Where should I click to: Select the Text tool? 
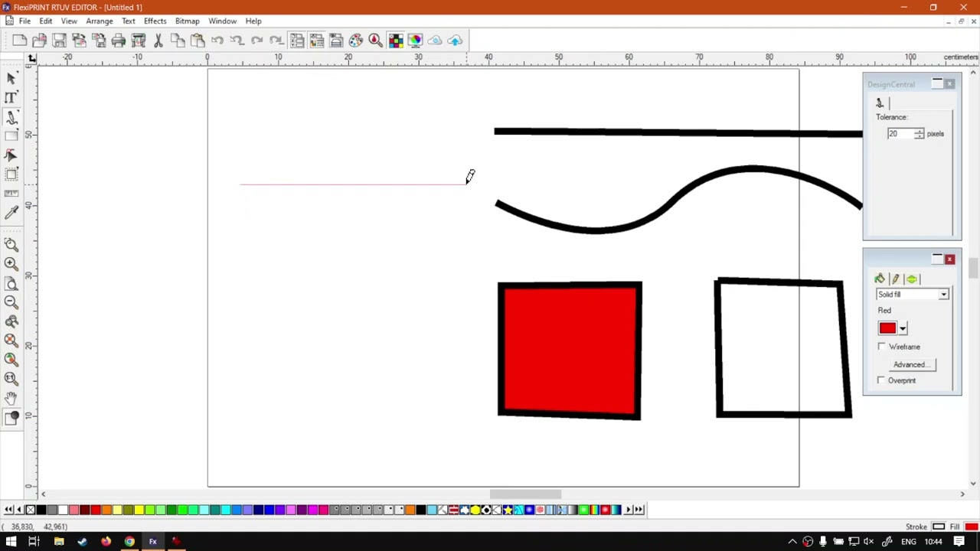click(x=11, y=97)
